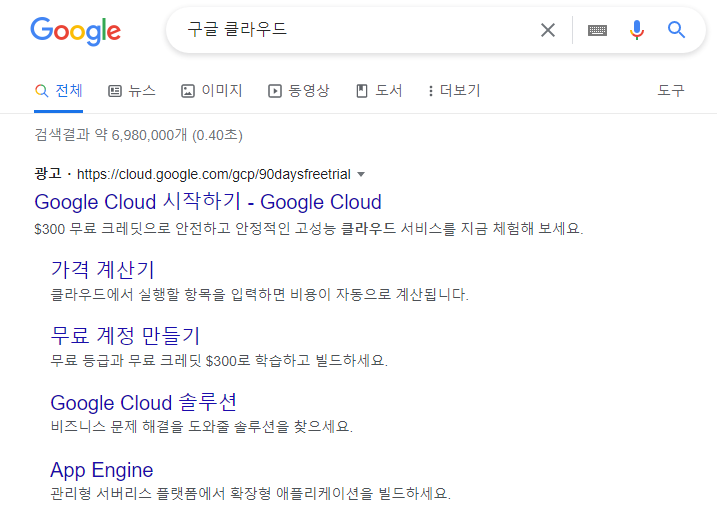Switch to the 뉴스 tab
Screen dimensions: 717x520
[x=132, y=91]
